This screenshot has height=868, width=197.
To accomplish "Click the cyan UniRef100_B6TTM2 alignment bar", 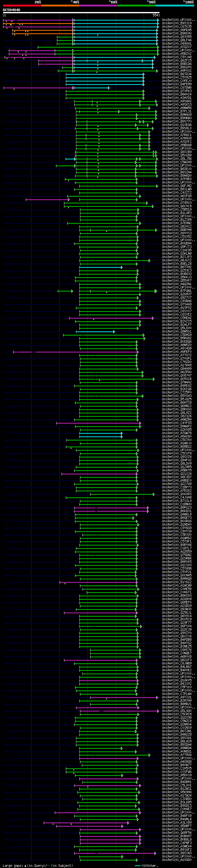I will pyautogui.click(x=101, y=267).
